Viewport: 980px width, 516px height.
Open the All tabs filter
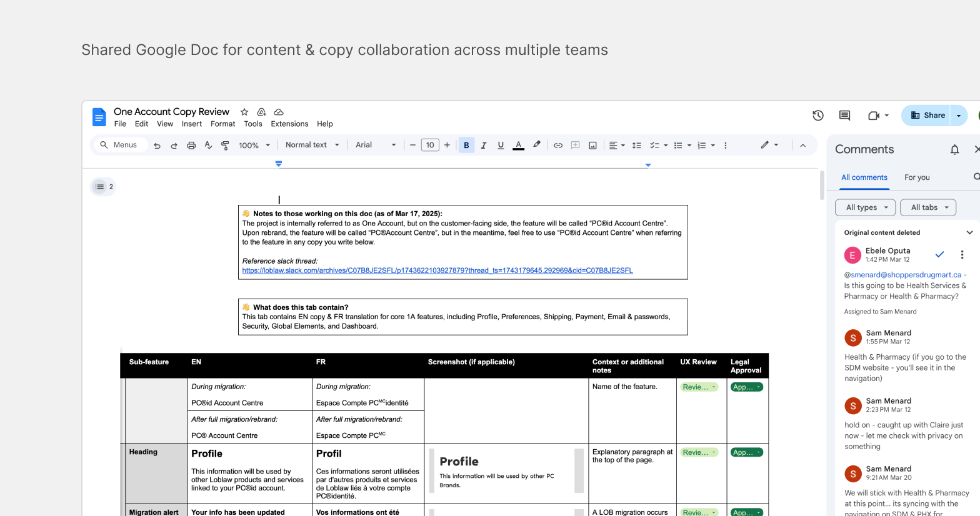(x=928, y=207)
